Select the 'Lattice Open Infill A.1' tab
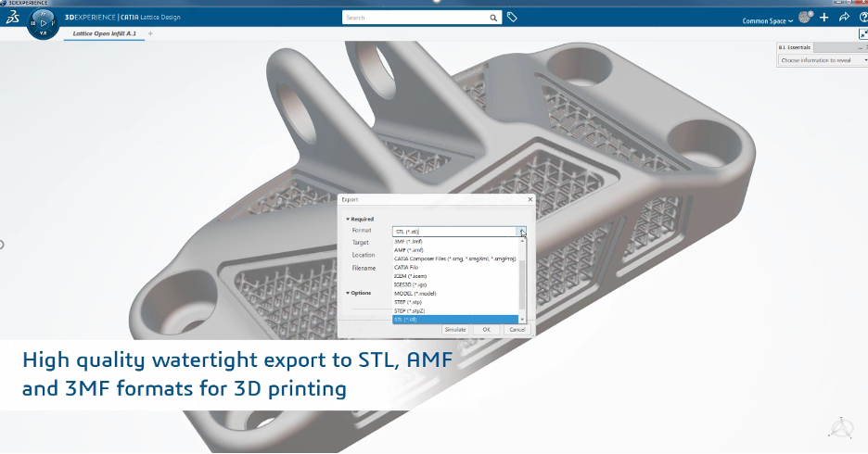 pos(107,33)
